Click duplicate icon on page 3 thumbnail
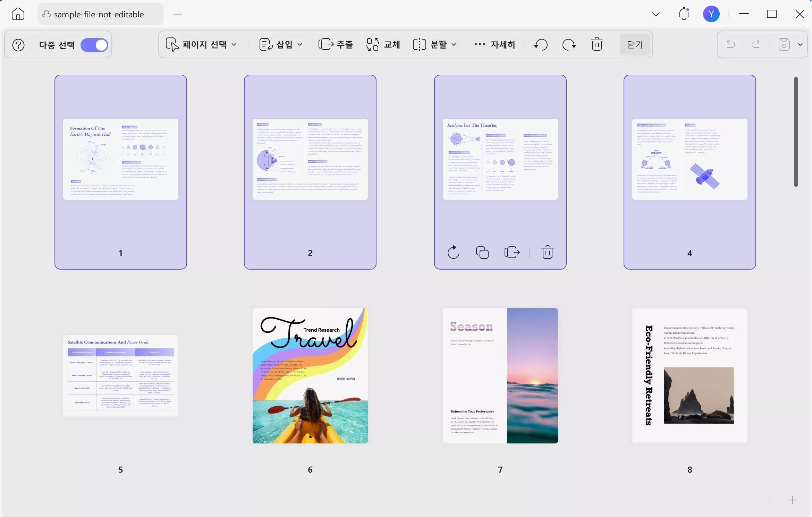Image resolution: width=812 pixels, height=517 pixels. [x=482, y=252]
